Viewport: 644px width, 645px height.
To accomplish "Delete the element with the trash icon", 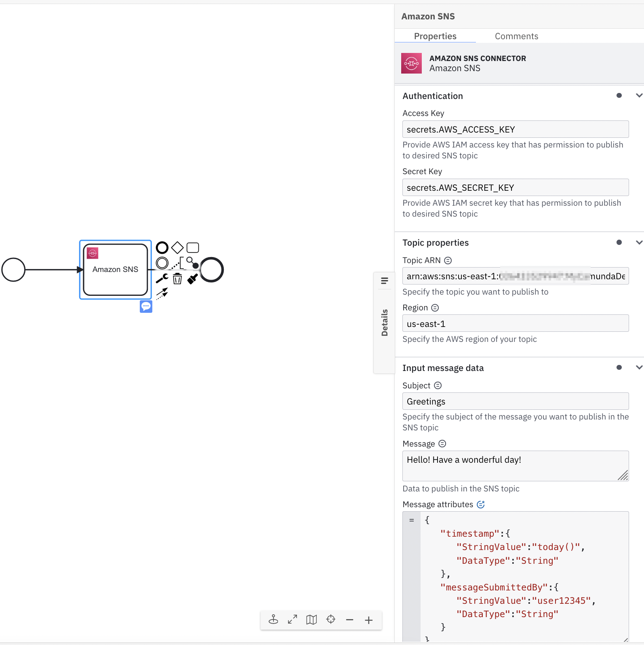I will pos(177,278).
